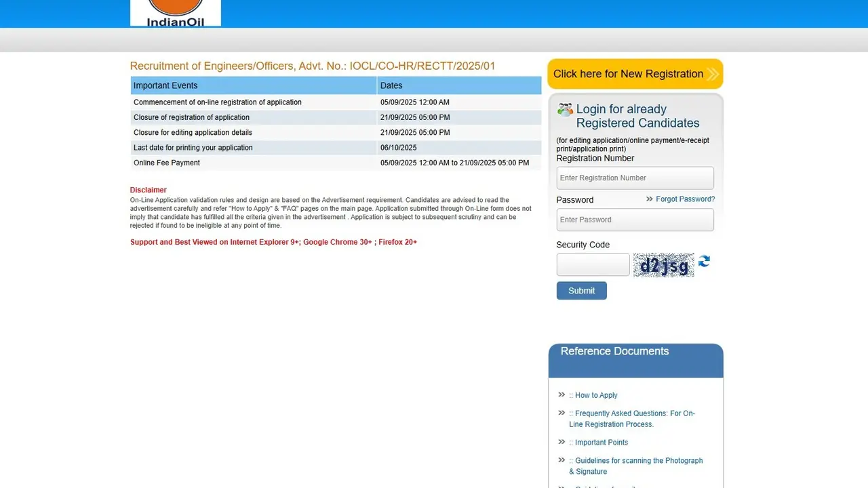This screenshot has width=868, height=488.
Task: Click the captcha image showing d2jsg
Action: click(663, 265)
